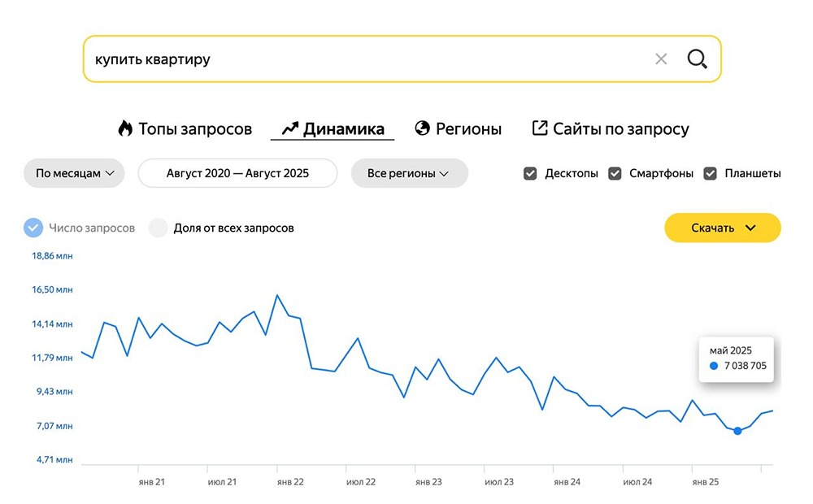Click the globe icon for Регионы
Image resolution: width=813 pixels, height=504 pixels.
click(422, 128)
